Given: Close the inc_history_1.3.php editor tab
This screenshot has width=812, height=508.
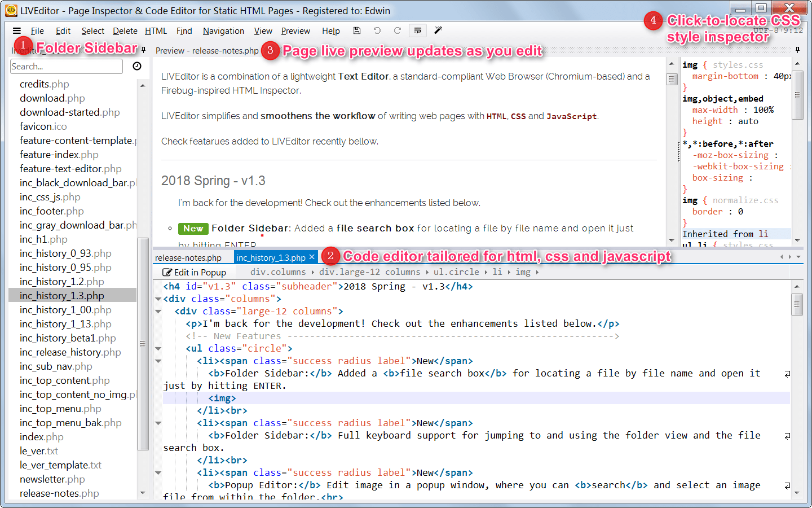Looking at the screenshot, I should (x=311, y=258).
